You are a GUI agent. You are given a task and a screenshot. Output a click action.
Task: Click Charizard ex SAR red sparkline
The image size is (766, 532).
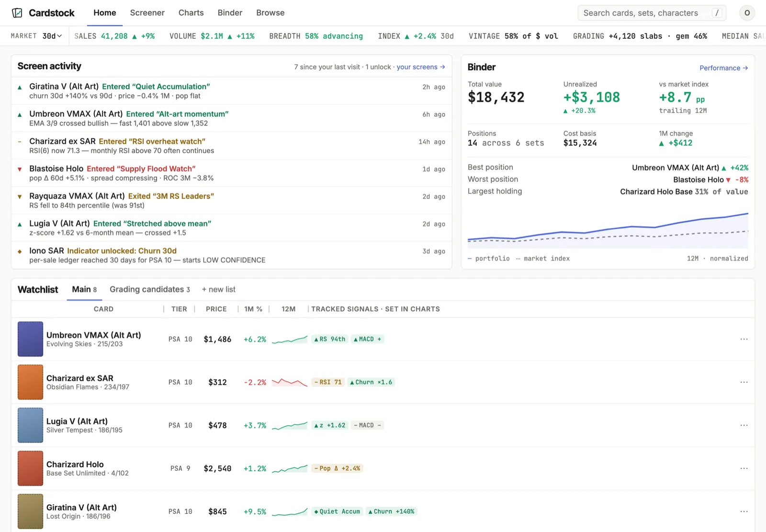tap(290, 382)
